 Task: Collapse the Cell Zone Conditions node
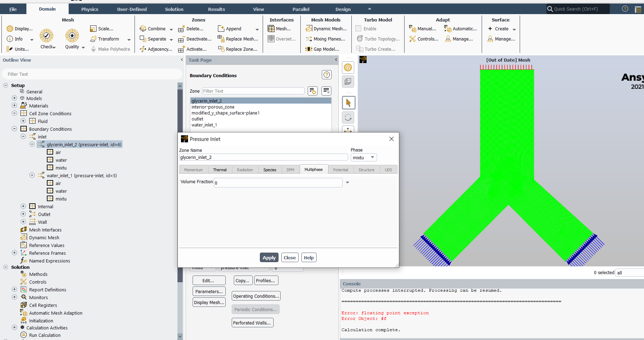[x=14, y=113]
